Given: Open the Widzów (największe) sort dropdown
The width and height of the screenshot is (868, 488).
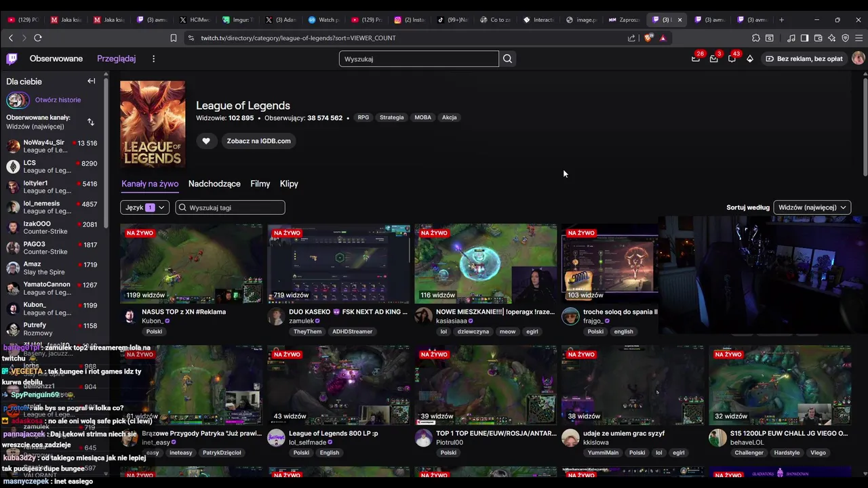Looking at the screenshot, I should point(812,207).
